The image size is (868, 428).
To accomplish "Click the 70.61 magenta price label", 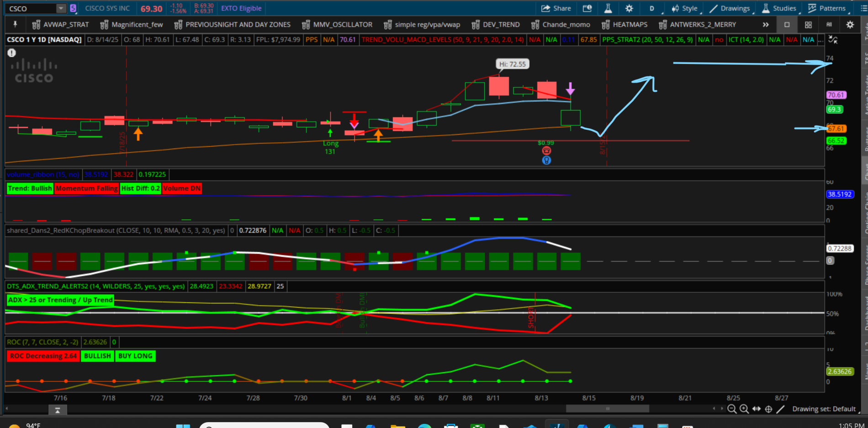I will tap(836, 95).
